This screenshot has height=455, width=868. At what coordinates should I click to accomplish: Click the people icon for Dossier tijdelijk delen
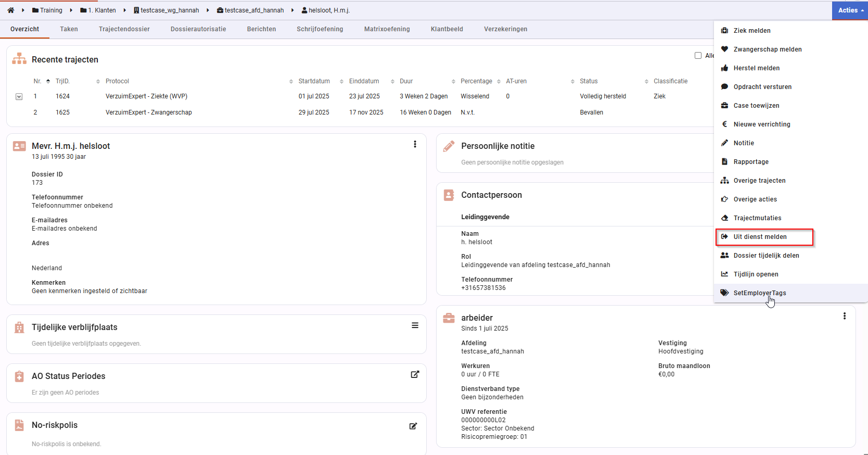point(724,256)
